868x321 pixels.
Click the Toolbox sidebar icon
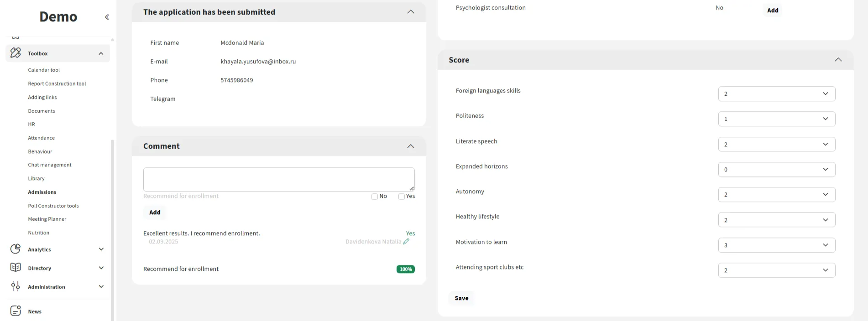tap(16, 53)
